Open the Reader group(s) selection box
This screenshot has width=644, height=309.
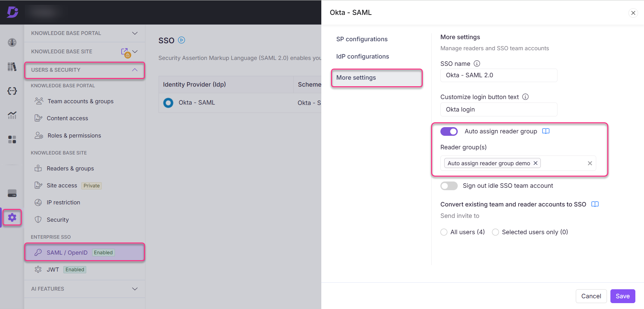[x=518, y=163]
